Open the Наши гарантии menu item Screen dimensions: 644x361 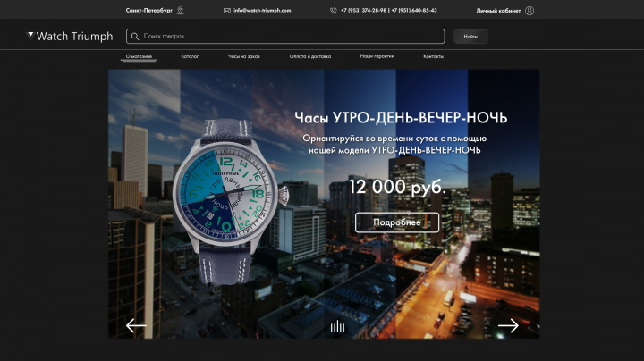tap(377, 56)
